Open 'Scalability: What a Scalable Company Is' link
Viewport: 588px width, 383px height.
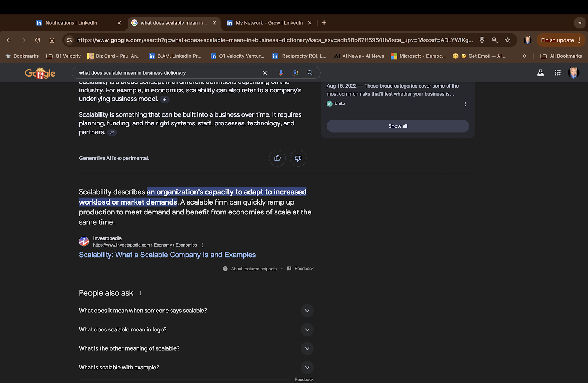click(167, 255)
